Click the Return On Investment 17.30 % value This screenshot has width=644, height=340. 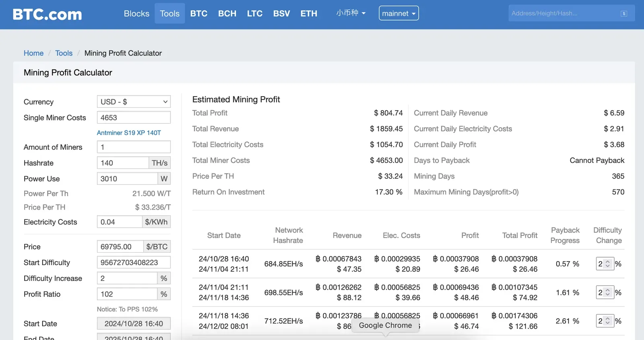(x=389, y=192)
